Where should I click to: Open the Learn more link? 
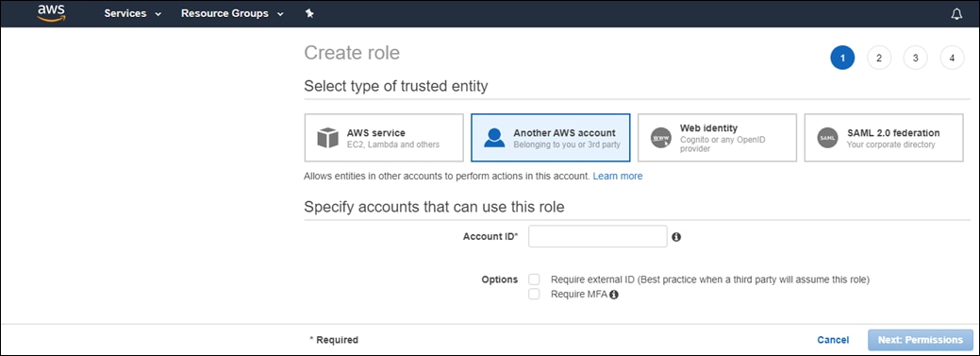(x=618, y=177)
